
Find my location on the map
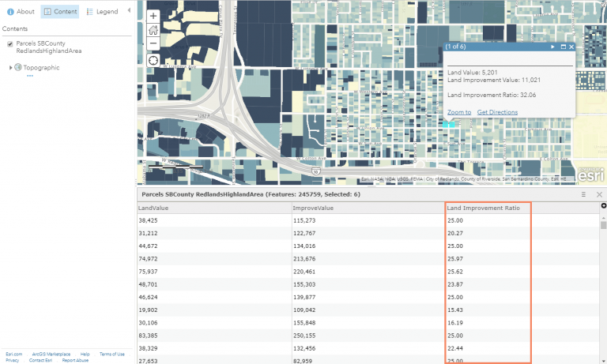coord(153,61)
